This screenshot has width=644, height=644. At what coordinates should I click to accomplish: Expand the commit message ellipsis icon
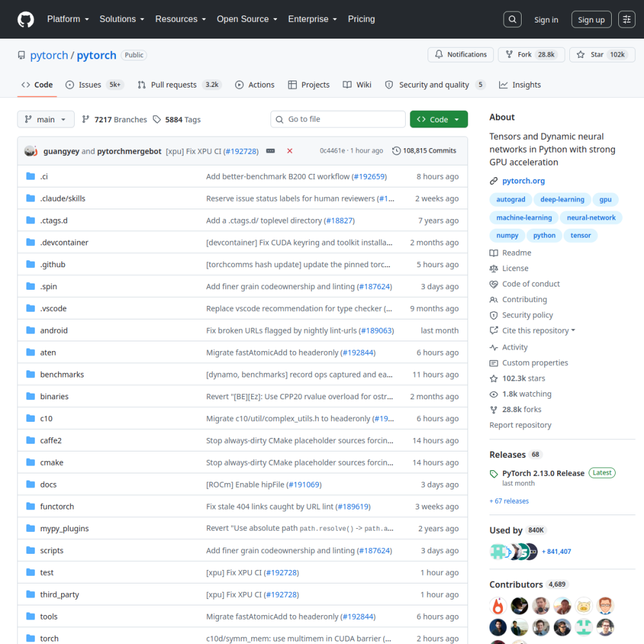pos(270,151)
